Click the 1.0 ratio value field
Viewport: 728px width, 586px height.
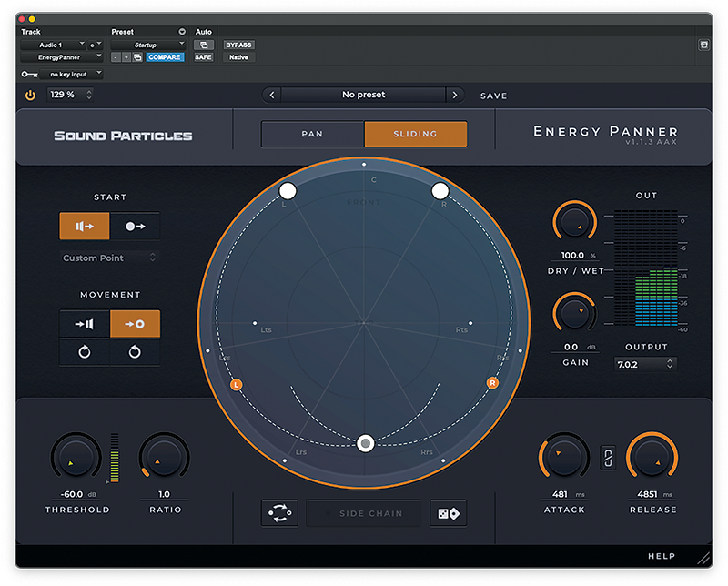click(165, 494)
